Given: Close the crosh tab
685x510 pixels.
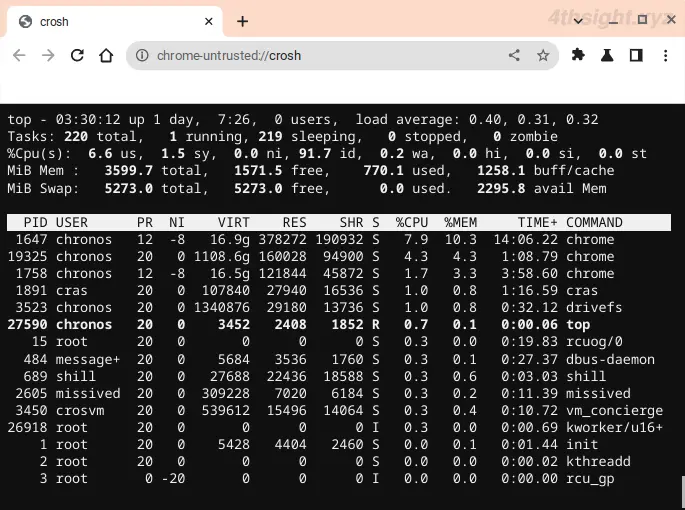Looking at the screenshot, I should 209,21.
